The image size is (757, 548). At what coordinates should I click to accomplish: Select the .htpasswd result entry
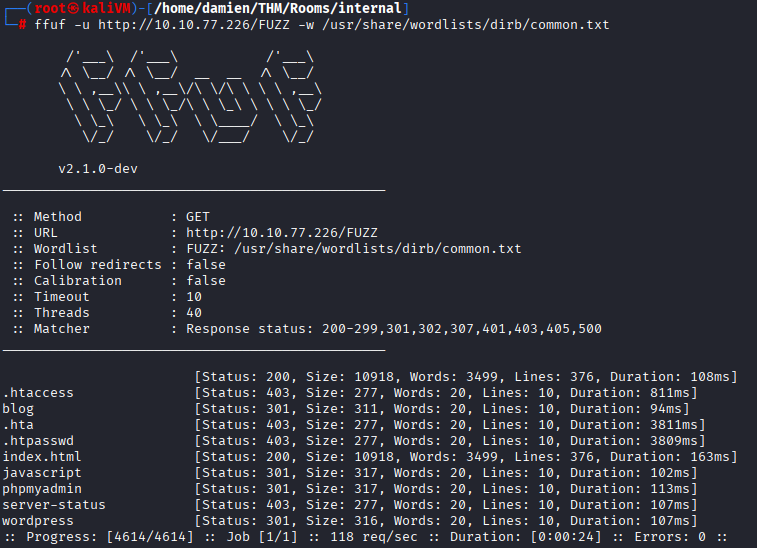coord(38,441)
